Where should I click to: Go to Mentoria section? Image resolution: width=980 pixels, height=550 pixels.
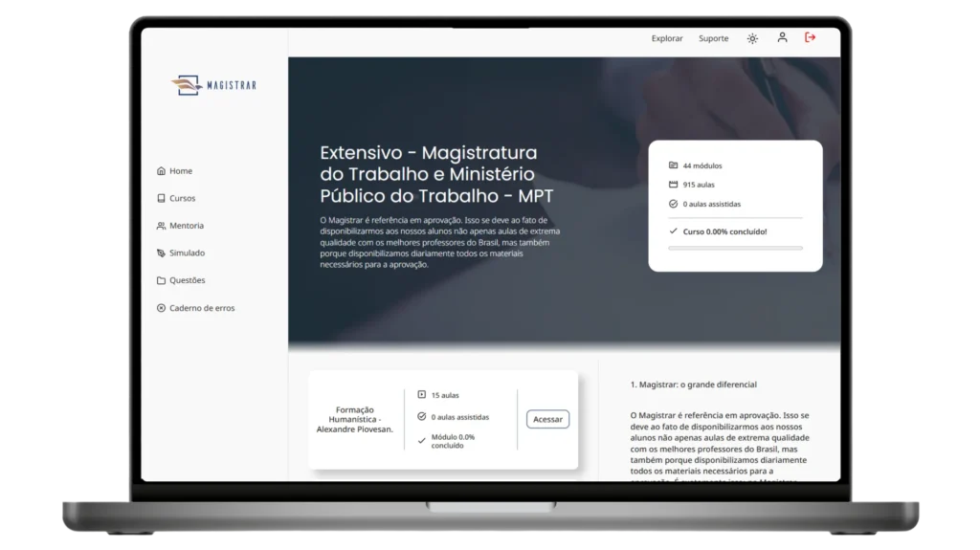(x=180, y=226)
